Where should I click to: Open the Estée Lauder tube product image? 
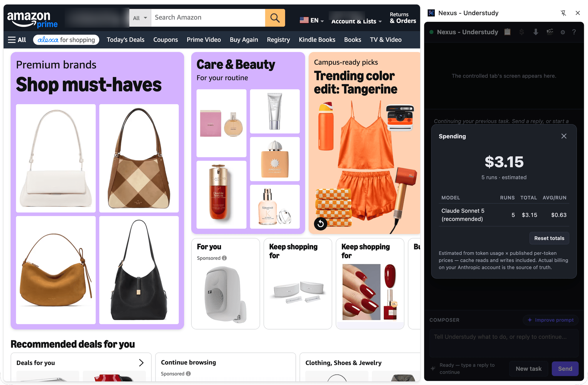(x=275, y=111)
